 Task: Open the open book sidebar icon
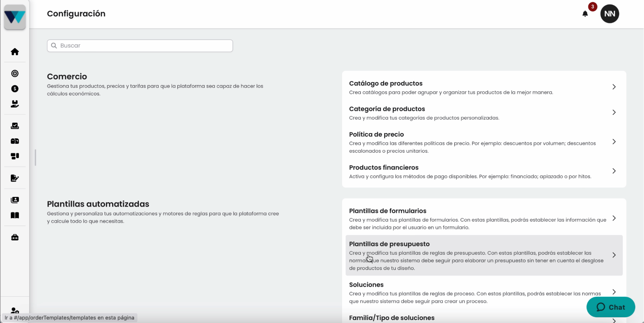(15, 215)
